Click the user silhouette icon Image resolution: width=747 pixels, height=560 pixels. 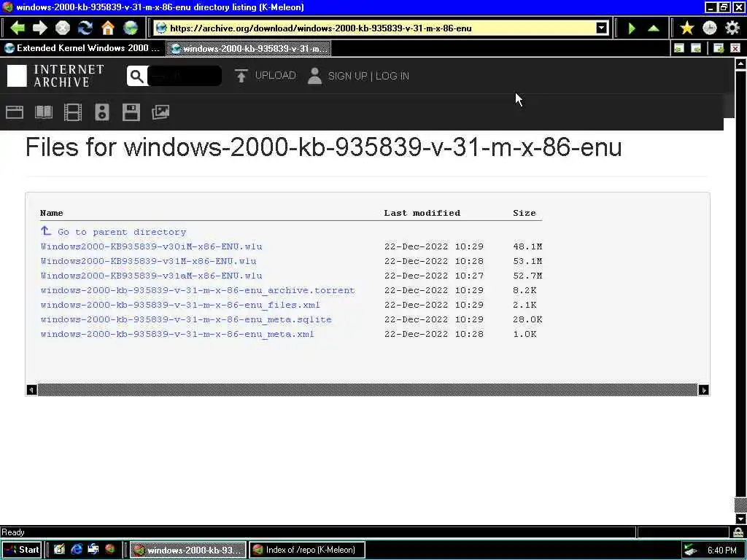click(314, 76)
